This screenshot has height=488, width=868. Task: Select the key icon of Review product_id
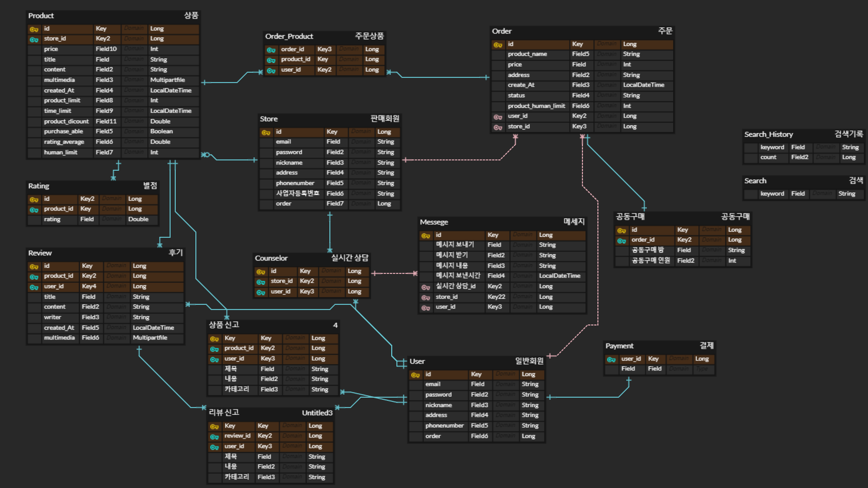click(x=34, y=277)
